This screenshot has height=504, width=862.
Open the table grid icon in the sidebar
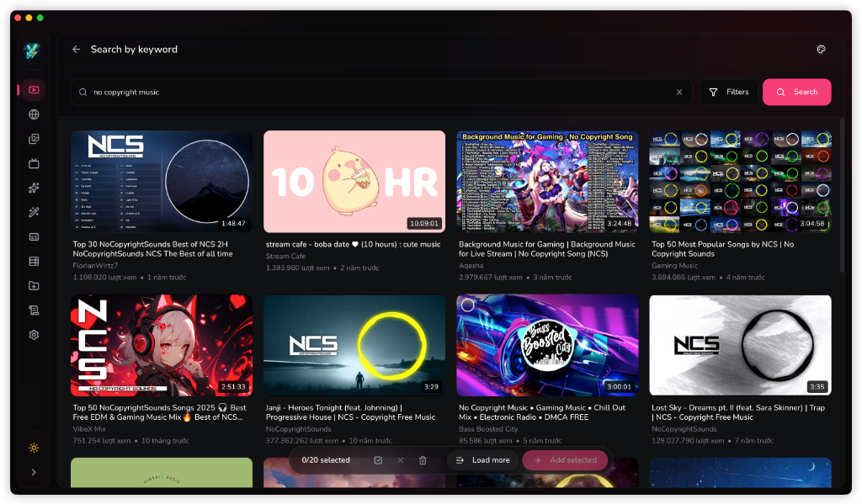tap(34, 261)
